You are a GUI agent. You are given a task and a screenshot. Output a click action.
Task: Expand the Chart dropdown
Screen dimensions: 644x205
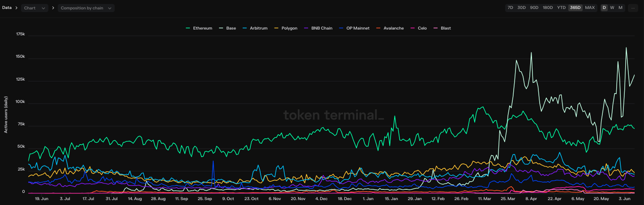tap(35, 8)
